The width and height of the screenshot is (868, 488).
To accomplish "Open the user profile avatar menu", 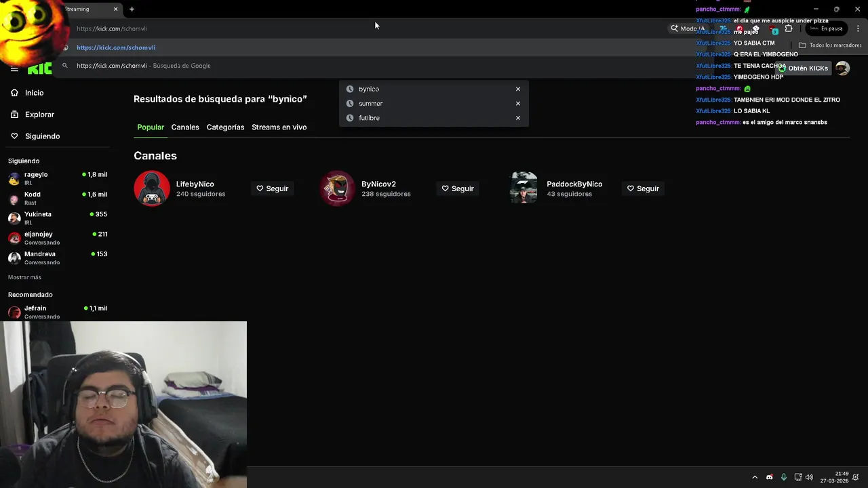I will 842,68.
